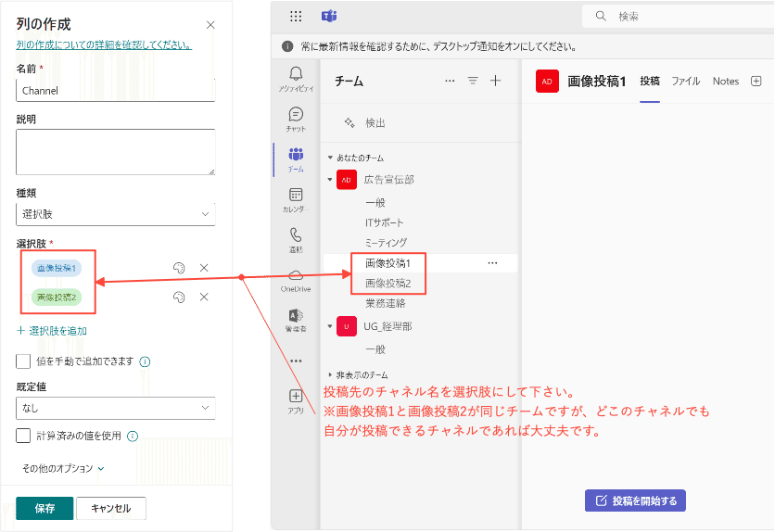
Task: Select the 広告宣伝部 team
Action: 389,179
